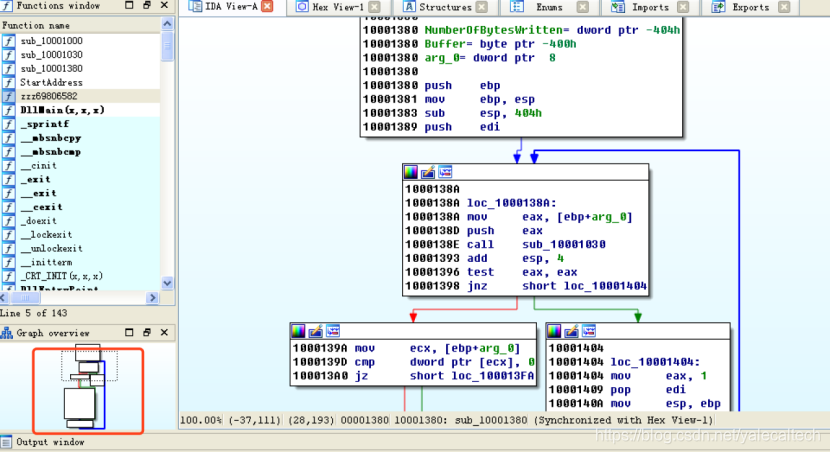
Task: Close the Graph overview panel
Action: (164, 332)
